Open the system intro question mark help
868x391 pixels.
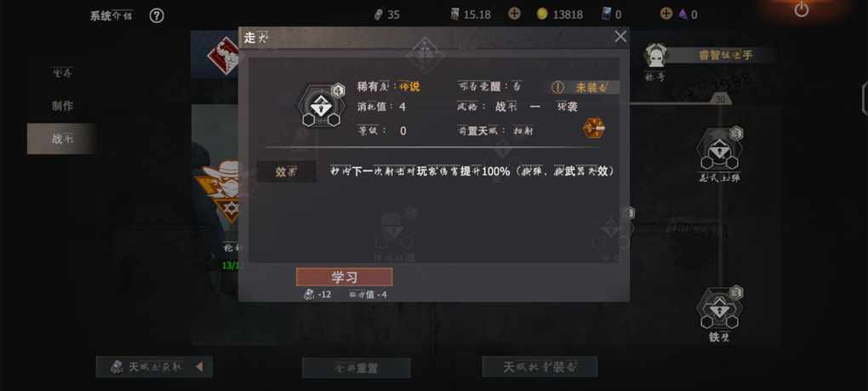[157, 16]
